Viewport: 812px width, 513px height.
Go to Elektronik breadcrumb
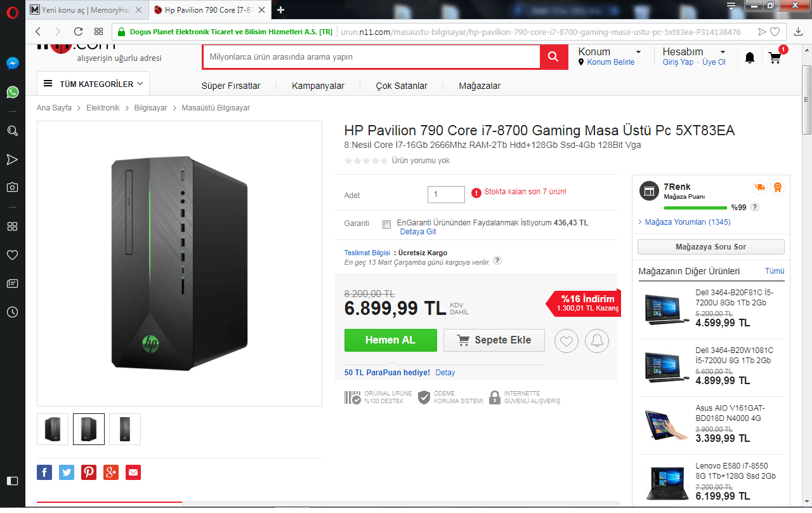point(103,108)
